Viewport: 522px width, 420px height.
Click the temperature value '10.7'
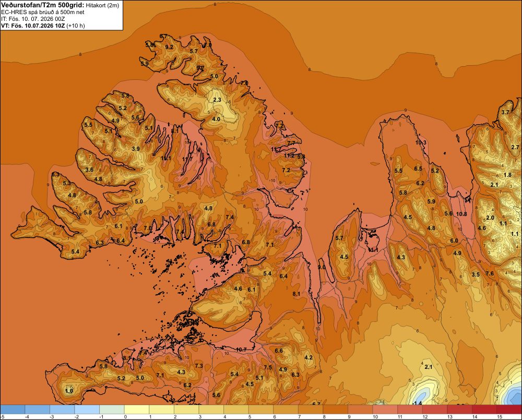coord(241,350)
